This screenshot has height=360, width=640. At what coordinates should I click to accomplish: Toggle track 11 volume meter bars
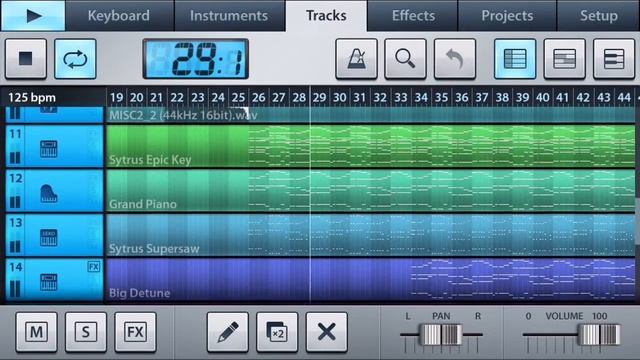(15, 158)
